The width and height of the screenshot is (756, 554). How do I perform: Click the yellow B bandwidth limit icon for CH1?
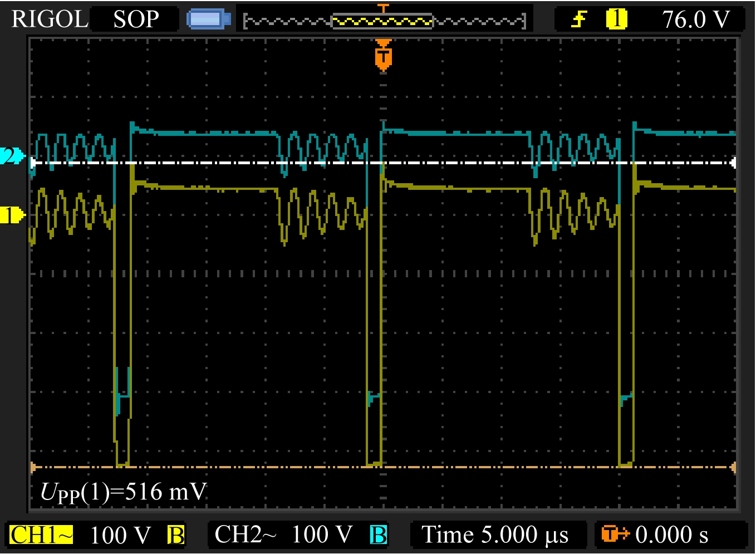175,535
